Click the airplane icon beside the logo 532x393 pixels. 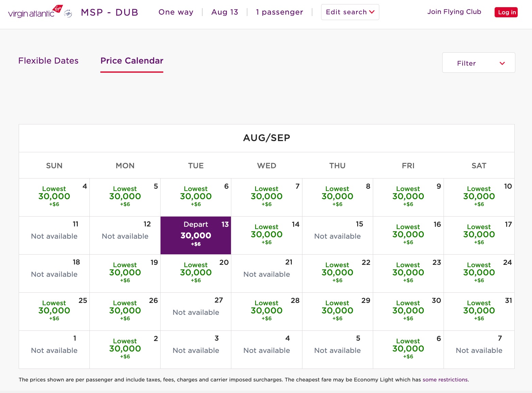[x=68, y=13]
